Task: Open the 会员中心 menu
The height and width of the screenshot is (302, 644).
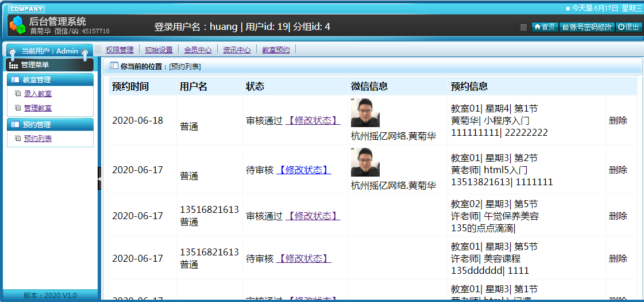Action: (198, 50)
